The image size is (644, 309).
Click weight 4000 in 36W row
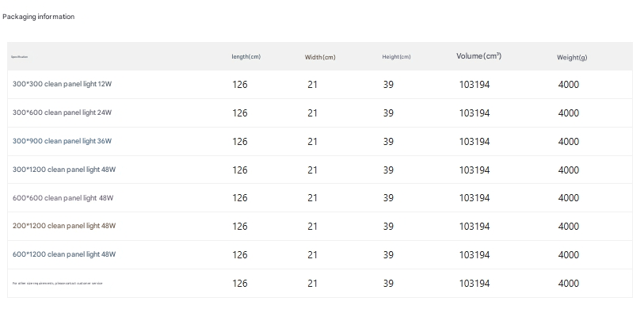(x=569, y=142)
